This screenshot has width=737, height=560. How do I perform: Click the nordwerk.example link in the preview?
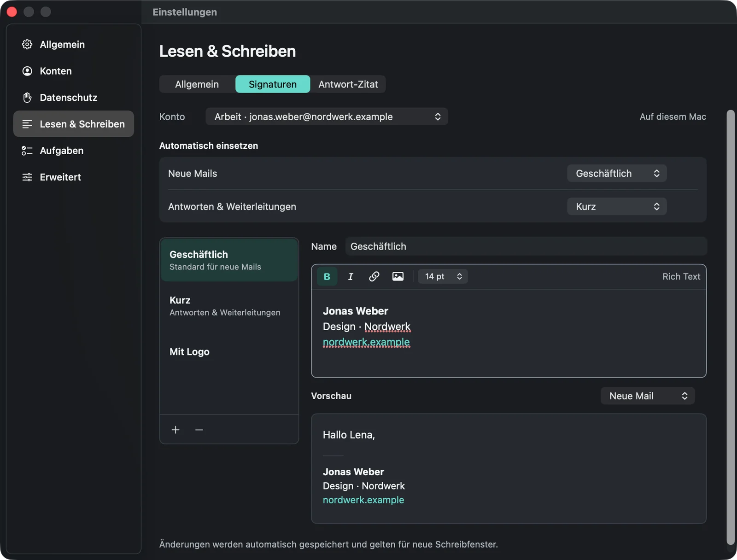[x=363, y=500]
